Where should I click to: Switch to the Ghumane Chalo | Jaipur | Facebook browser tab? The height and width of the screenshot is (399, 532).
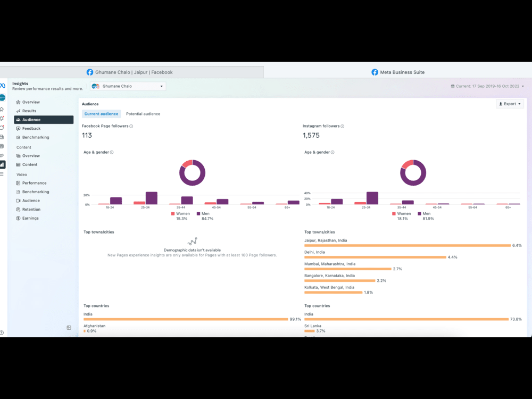pyautogui.click(x=131, y=72)
